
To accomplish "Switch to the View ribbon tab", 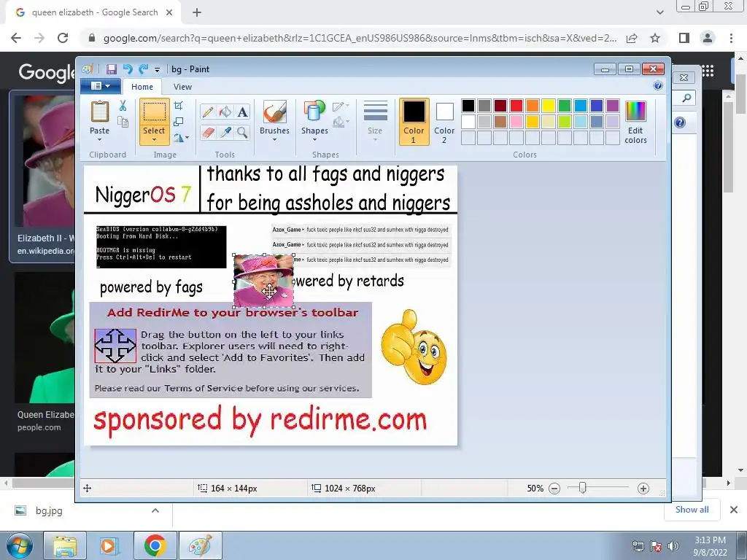I will point(182,87).
